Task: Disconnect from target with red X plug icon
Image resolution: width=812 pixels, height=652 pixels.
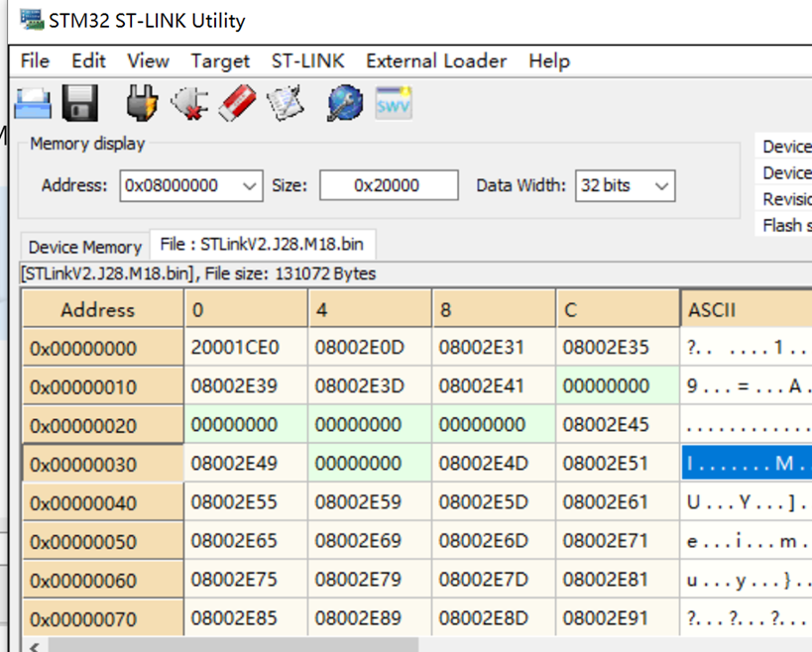Action: tap(190, 103)
